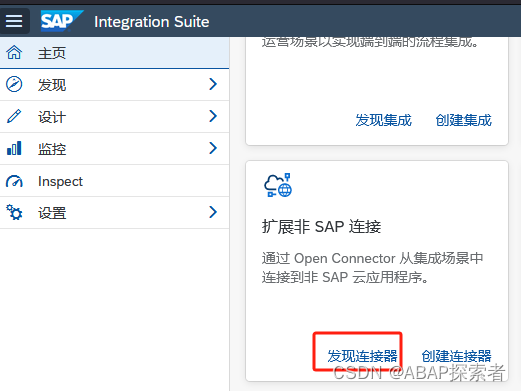
Task: Open the 设置 navigation item
Action: tap(114, 213)
